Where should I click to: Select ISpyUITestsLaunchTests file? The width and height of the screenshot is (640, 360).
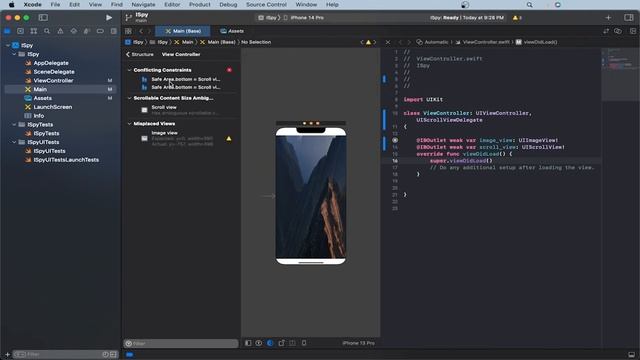66,160
